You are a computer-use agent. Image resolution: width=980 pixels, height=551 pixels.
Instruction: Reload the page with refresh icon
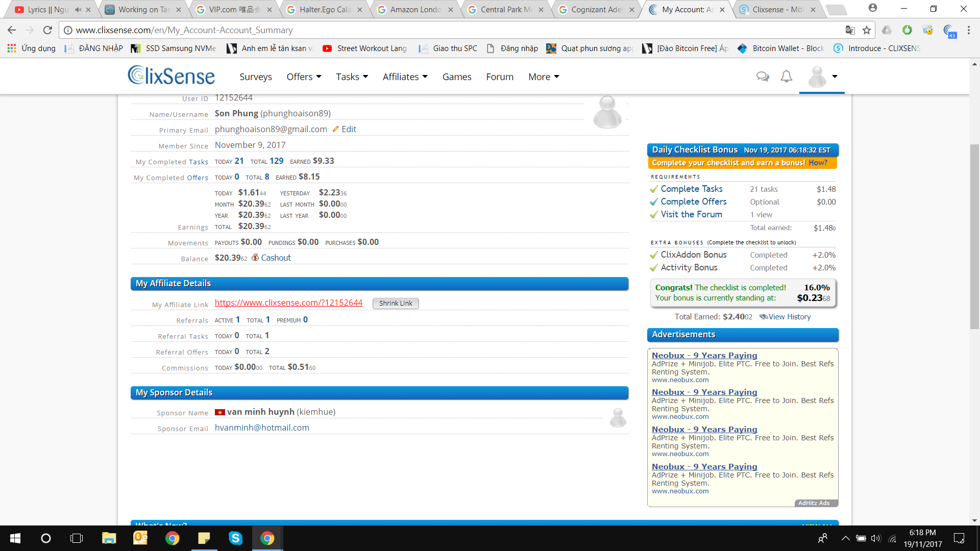(x=47, y=30)
